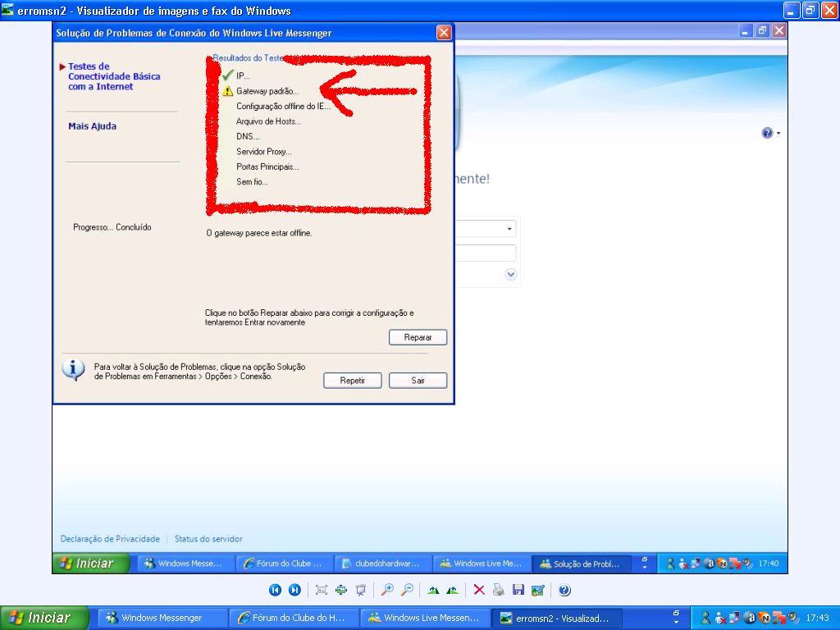Open dropdown arrow next to Messenger help icon
The height and width of the screenshot is (630, 840).
pos(778,133)
